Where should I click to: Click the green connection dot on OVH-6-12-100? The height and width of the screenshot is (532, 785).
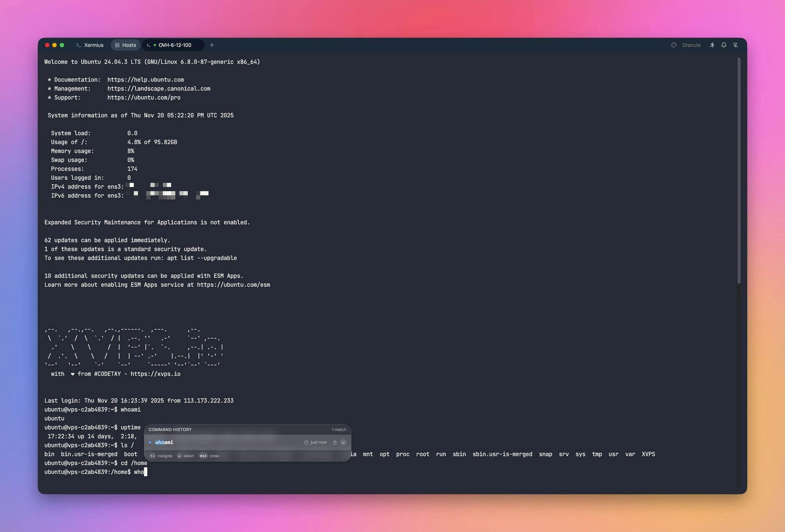[x=155, y=45]
